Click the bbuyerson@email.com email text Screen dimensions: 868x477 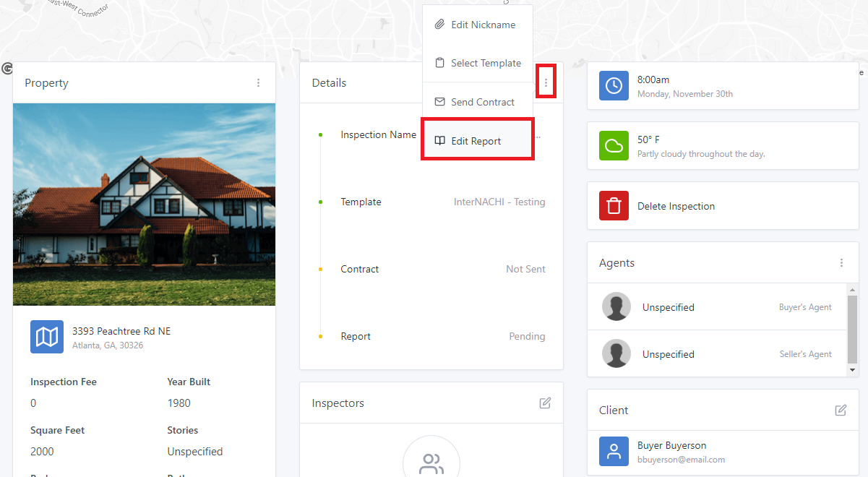point(681,460)
